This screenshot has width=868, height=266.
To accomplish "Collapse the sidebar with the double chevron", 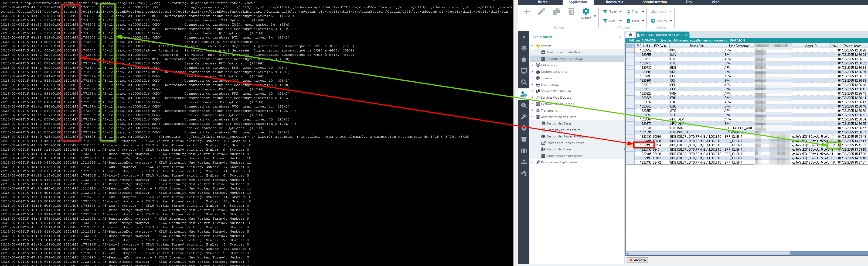I will [x=524, y=37].
